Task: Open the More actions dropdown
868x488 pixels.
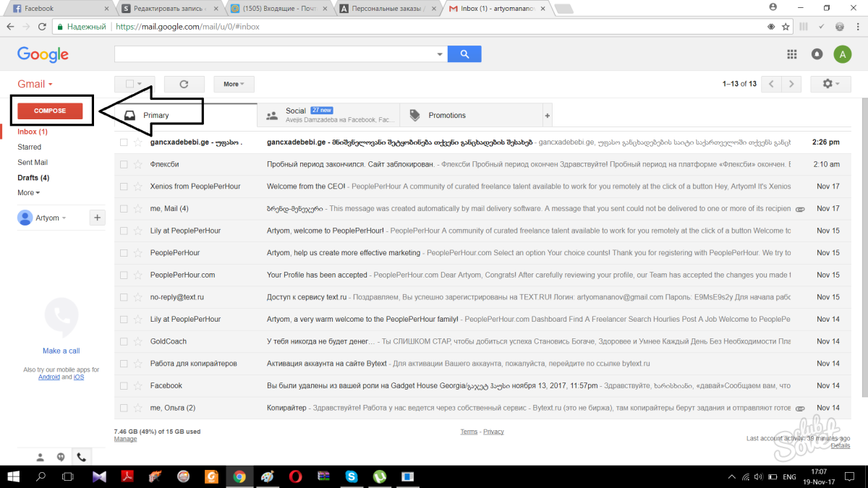Action: click(234, 84)
